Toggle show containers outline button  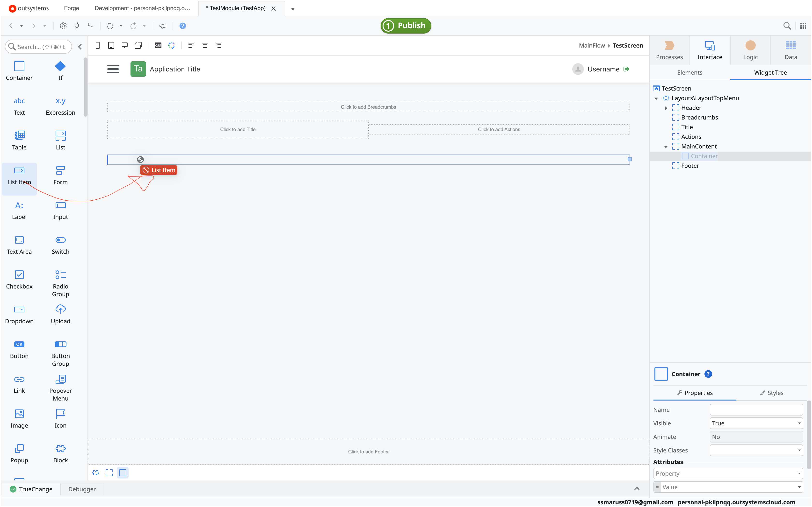point(123,472)
